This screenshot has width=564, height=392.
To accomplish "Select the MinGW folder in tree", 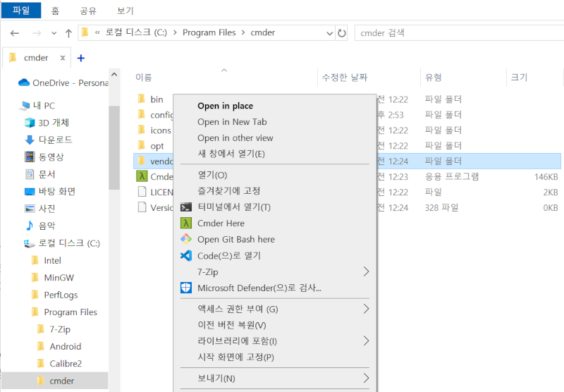I will tap(53, 278).
